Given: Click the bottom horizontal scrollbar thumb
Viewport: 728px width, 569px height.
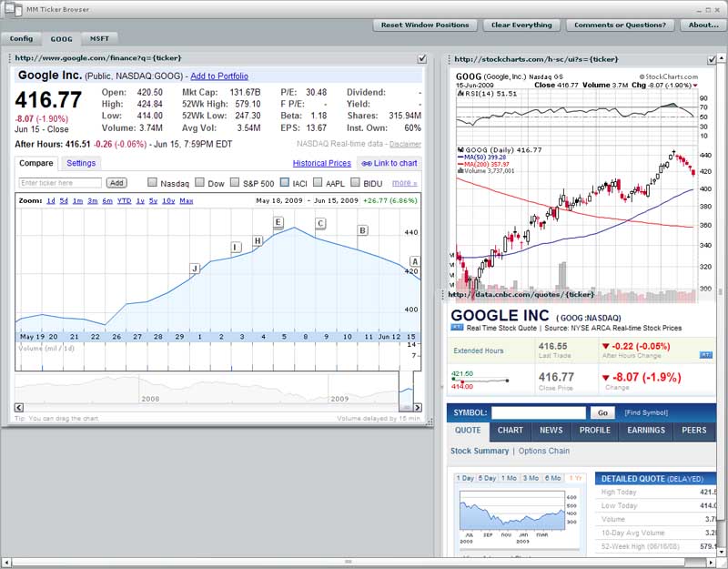Looking at the screenshot, I should click(x=349, y=562).
